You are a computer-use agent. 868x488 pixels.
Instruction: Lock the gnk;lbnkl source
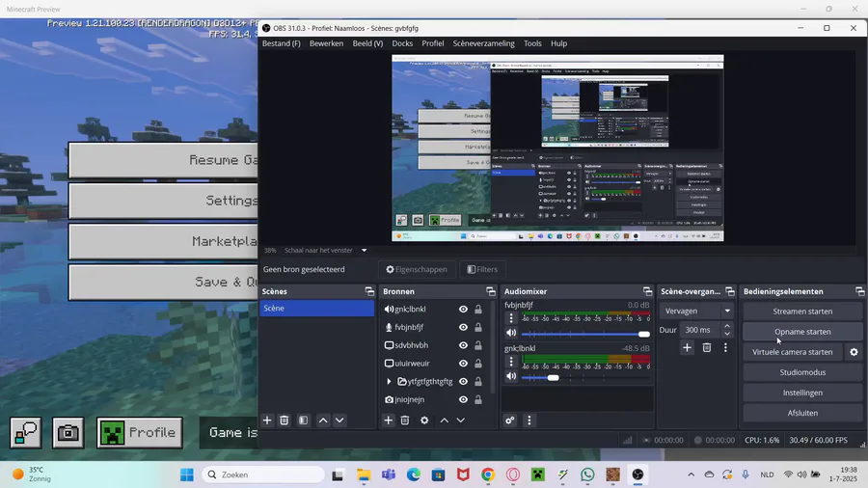click(478, 310)
